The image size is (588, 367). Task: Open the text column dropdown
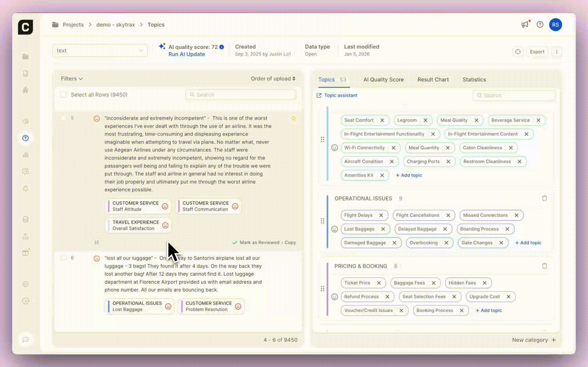coord(100,51)
